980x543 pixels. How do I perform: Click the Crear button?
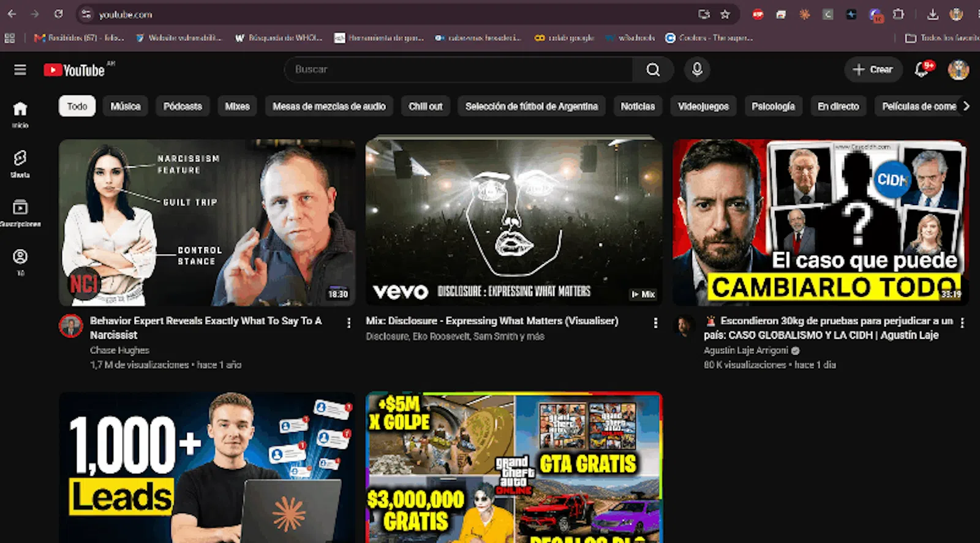873,70
